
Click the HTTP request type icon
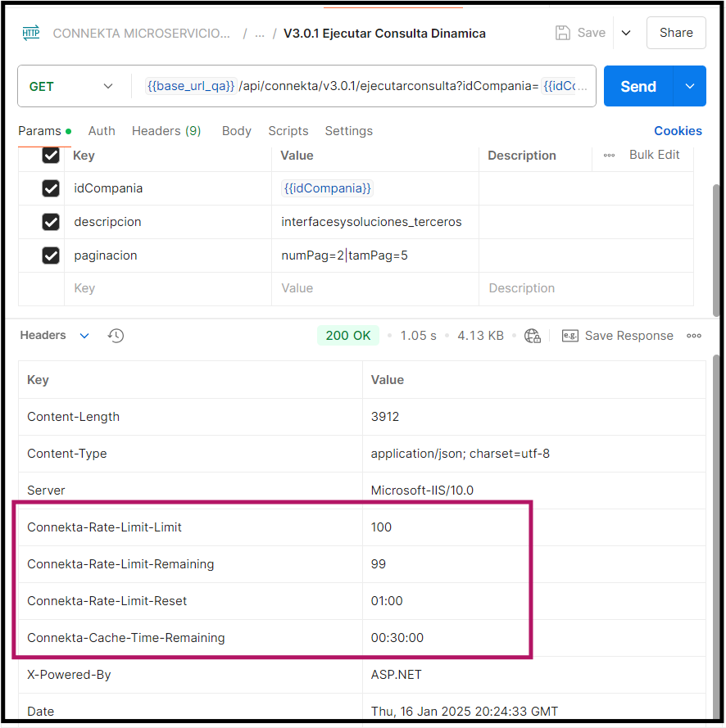point(31,33)
